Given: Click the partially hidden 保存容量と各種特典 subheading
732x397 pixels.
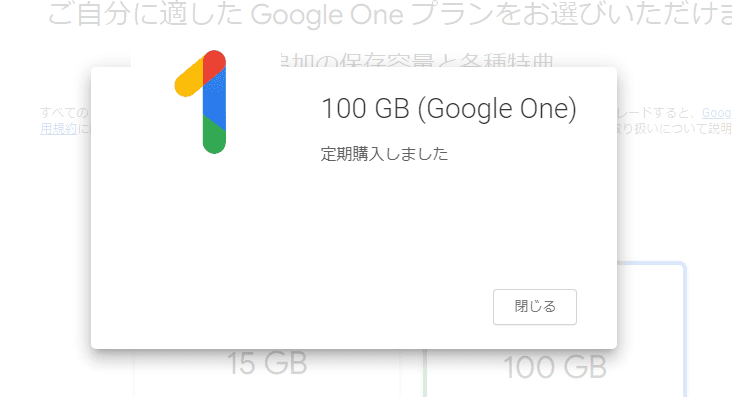Looking at the screenshot, I should point(416,61).
